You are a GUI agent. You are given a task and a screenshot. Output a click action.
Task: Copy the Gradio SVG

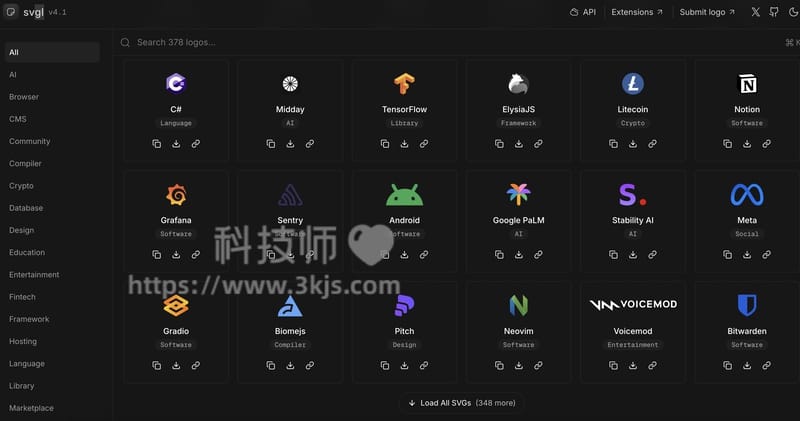(x=157, y=365)
